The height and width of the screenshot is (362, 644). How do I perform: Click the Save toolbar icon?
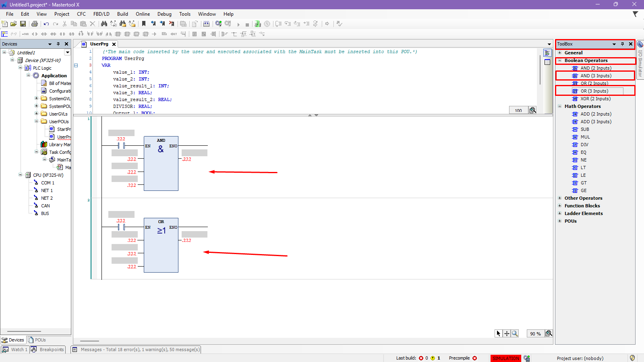(x=23, y=24)
